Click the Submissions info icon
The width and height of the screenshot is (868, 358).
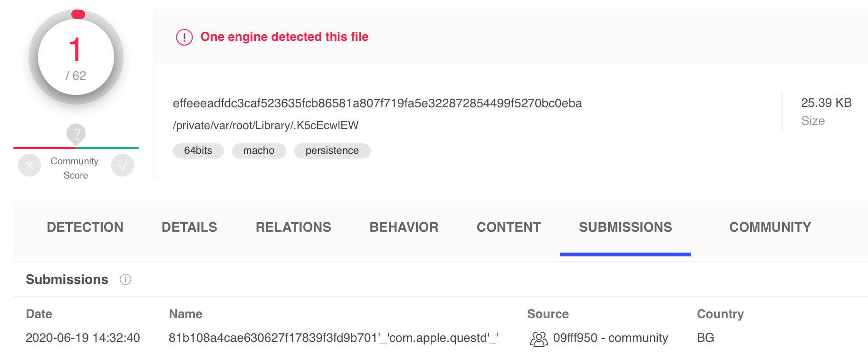click(x=125, y=279)
